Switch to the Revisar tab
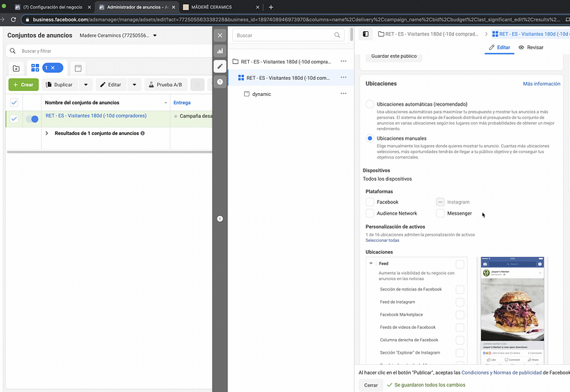This screenshot has height=392, width=570. pos(531,47)
